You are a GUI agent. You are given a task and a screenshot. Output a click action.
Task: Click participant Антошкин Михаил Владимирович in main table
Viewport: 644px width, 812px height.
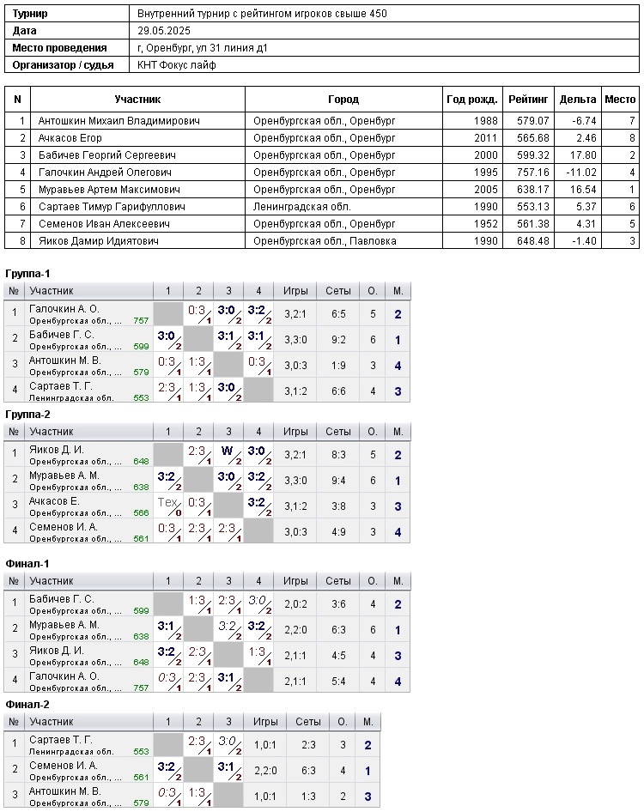pos(118,121)
